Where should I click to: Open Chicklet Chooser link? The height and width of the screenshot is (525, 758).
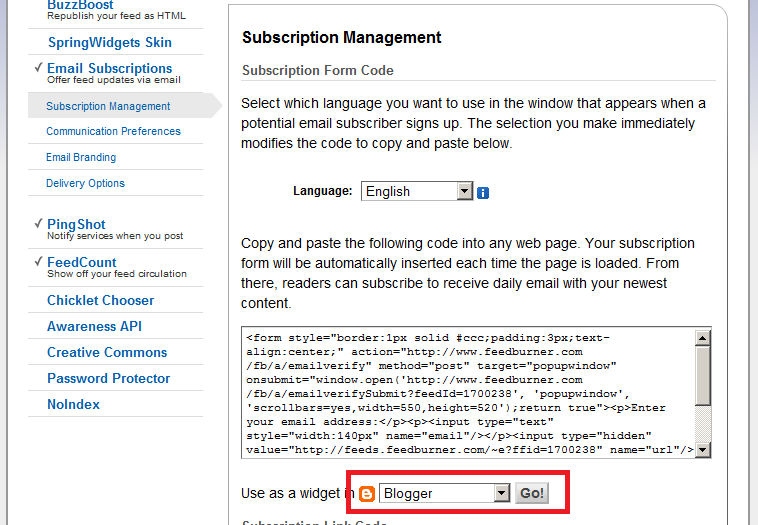click(100, 300)
